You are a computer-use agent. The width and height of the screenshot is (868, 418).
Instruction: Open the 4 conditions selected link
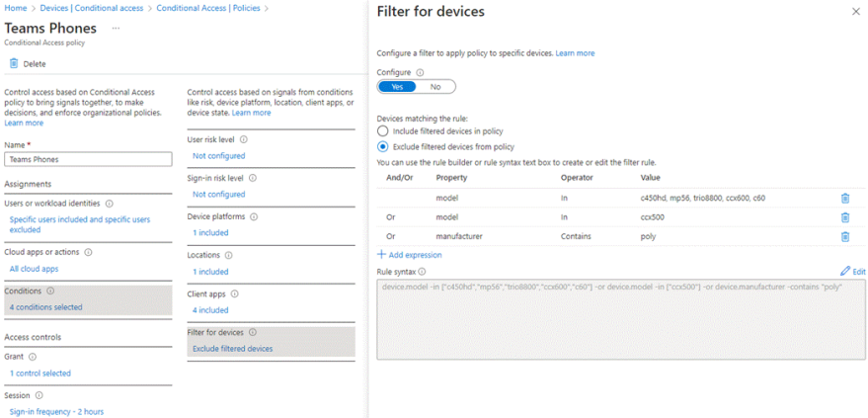[45, 307]
